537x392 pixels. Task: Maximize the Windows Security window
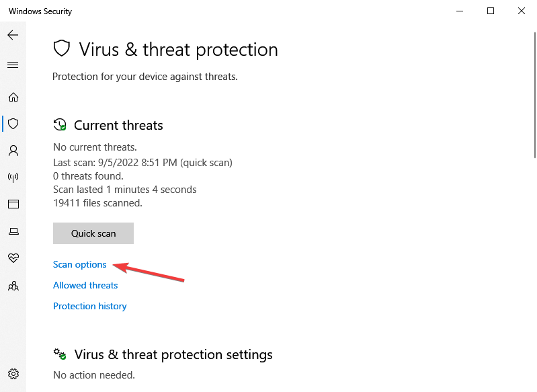491,11
